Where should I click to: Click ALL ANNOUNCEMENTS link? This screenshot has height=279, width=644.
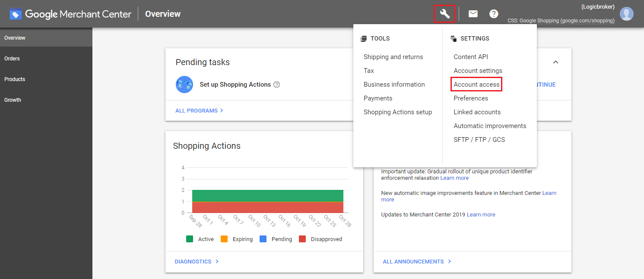pos(417,262)
